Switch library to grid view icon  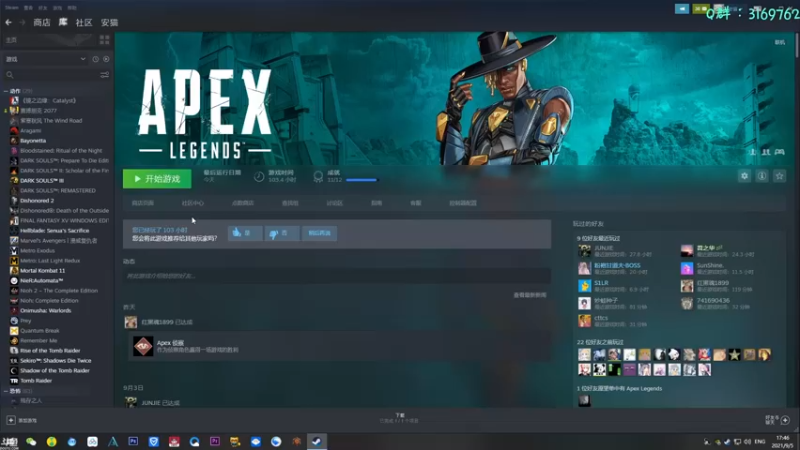(105, 40)
